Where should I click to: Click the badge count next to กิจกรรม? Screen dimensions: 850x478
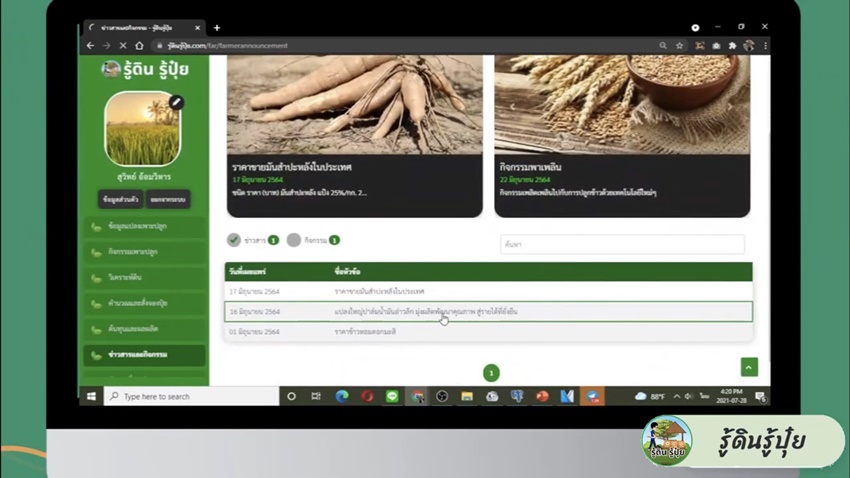(x=334, y=240)
